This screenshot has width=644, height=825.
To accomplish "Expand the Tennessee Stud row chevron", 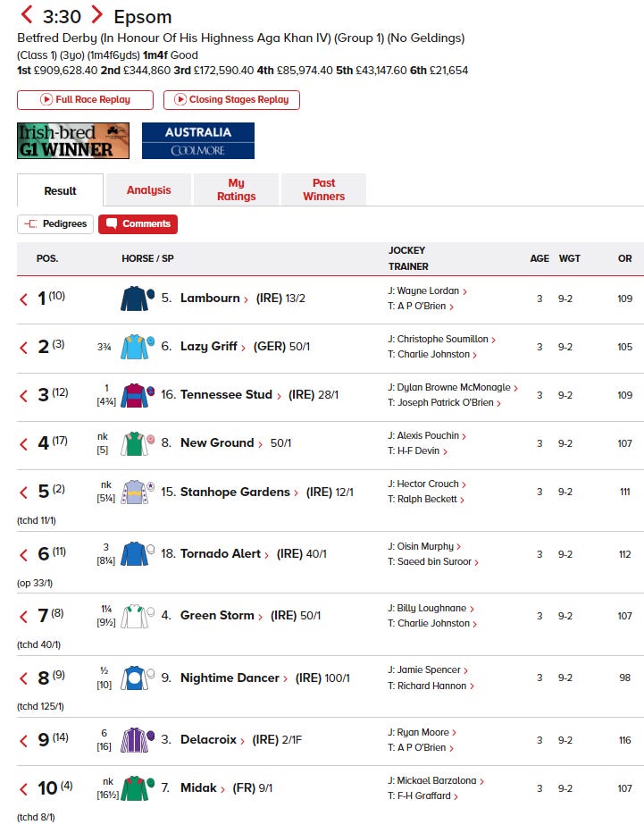I will pos(23,396).
